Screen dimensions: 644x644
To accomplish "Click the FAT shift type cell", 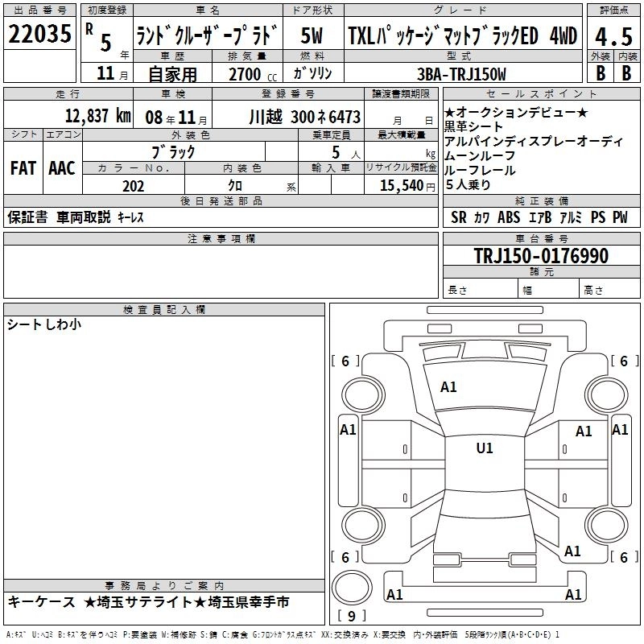I will tap(23, 168).
